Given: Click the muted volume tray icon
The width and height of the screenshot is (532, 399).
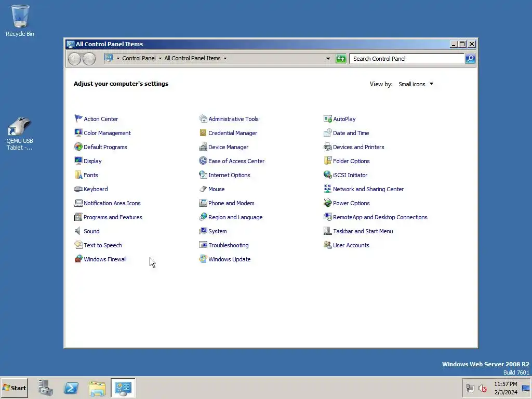Looking at the screenshot, I should coord(482,388).
